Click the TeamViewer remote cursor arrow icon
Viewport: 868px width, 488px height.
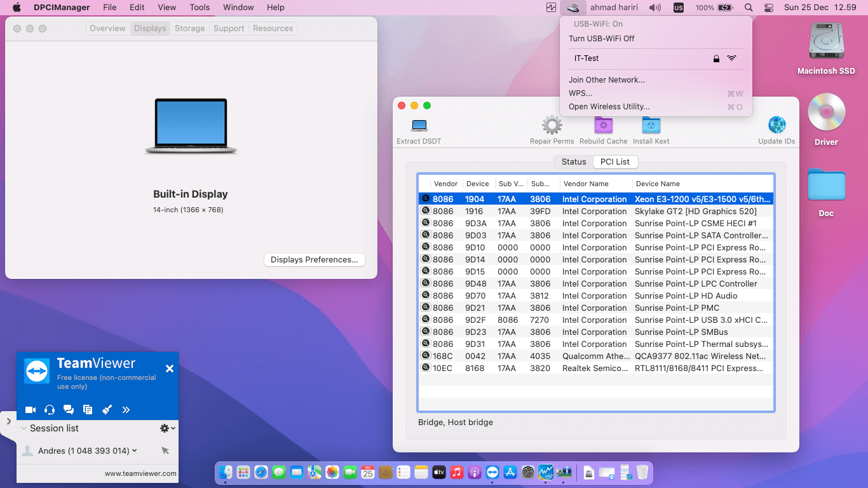(x=165, y=451)
